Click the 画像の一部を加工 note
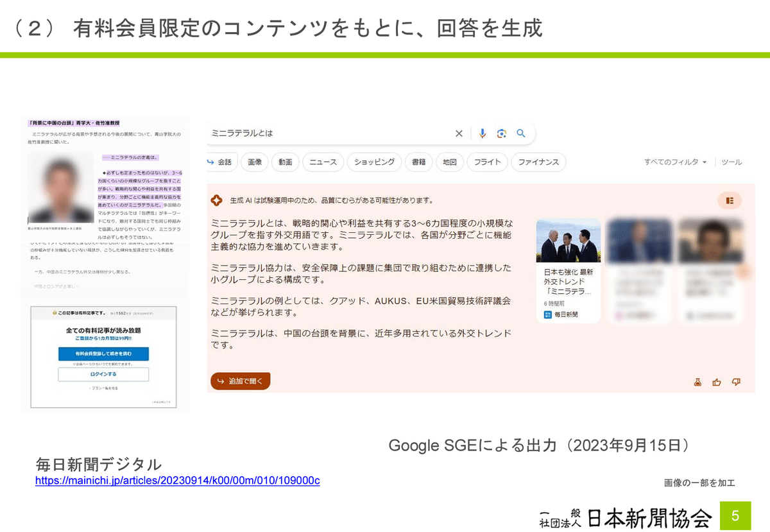This screenshot has height=532, width=770. (699, 483)
